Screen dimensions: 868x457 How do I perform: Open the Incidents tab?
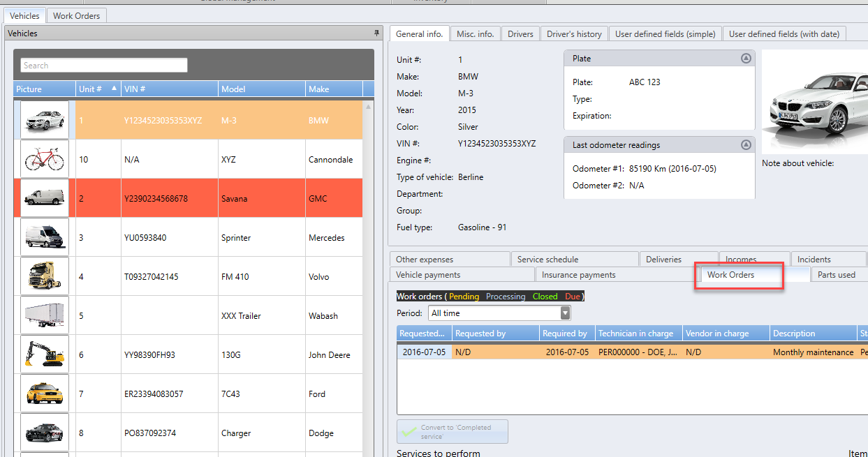pyautogui.click(x=828, y=259)
